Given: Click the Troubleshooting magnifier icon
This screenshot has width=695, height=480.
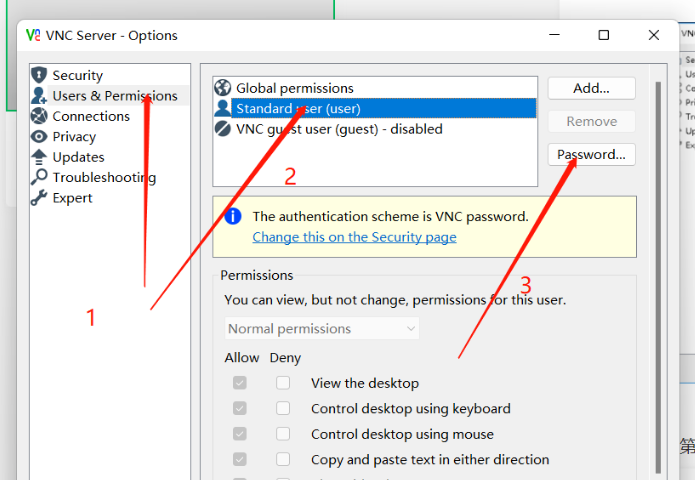Looking at the screenshot, I should coord(39,177).
